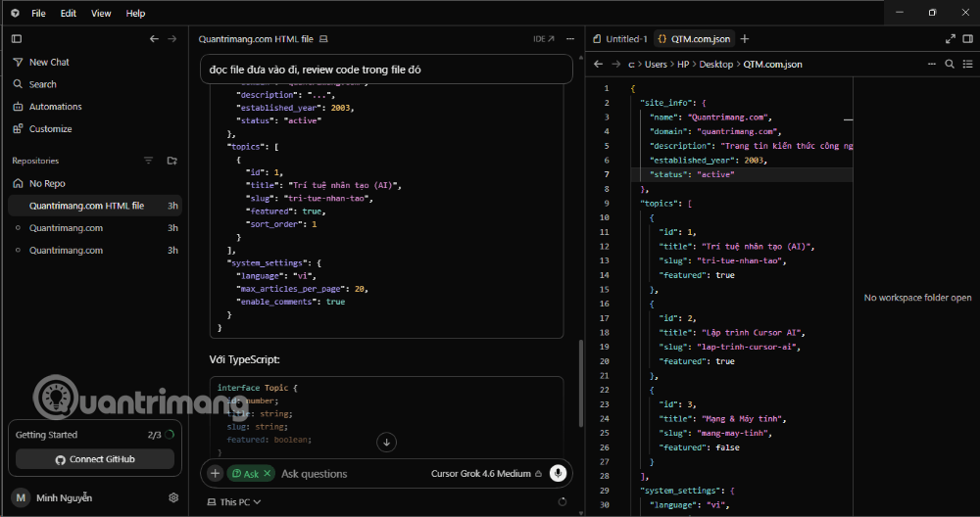Click the "interface Topic {" code line

click(x=258, y=388)
